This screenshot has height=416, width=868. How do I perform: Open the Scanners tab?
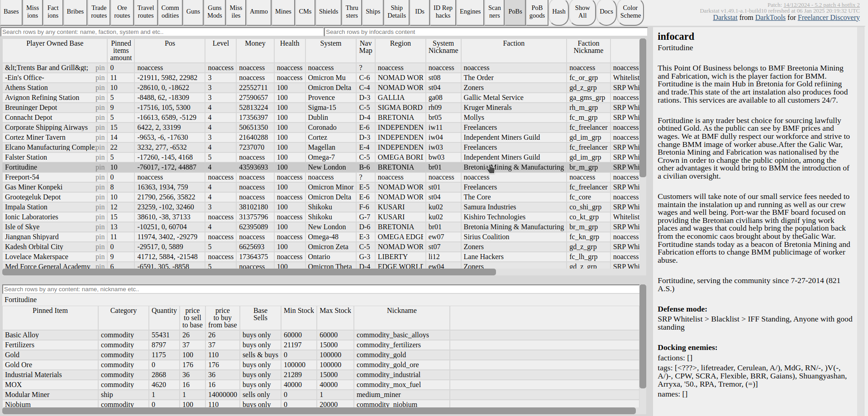(x=495, y=12)
